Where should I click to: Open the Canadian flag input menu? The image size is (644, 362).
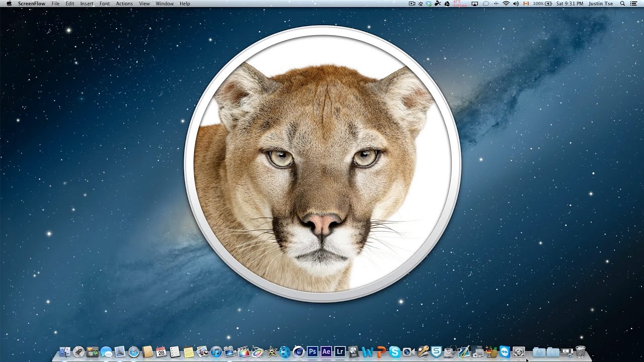point(526,4)
